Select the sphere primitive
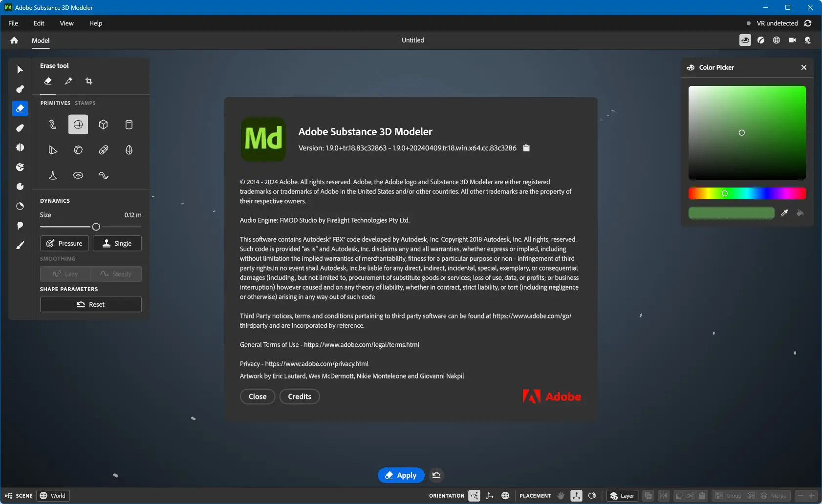This screenshot has width=822, height=504. [78, 125]
